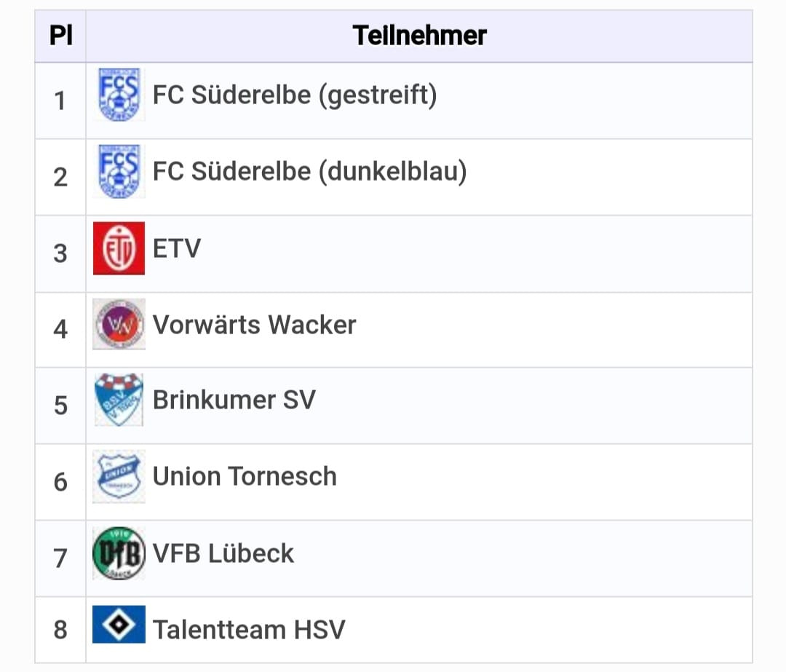Select the rank 8 placement cell

pos(60,630)
